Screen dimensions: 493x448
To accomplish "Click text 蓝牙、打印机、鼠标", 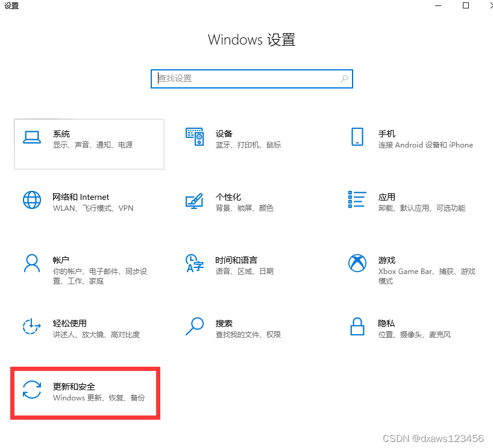I will point(248,145).
